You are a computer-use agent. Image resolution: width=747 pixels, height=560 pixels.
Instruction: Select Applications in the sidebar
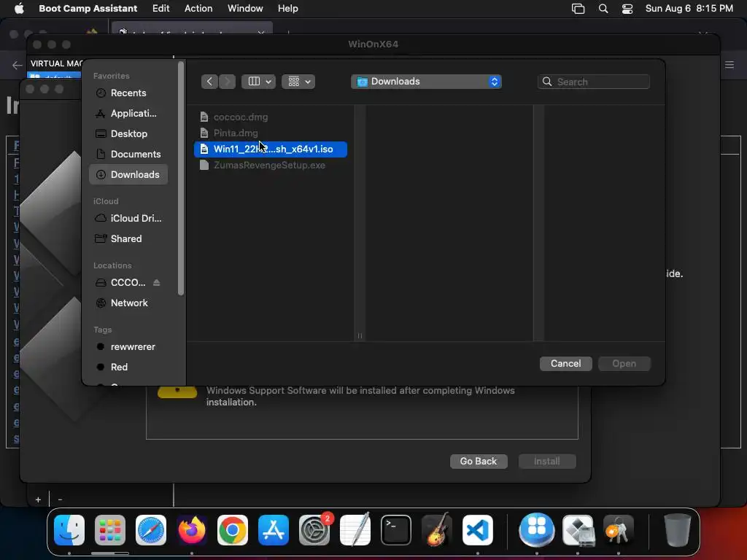pos(128,113)
